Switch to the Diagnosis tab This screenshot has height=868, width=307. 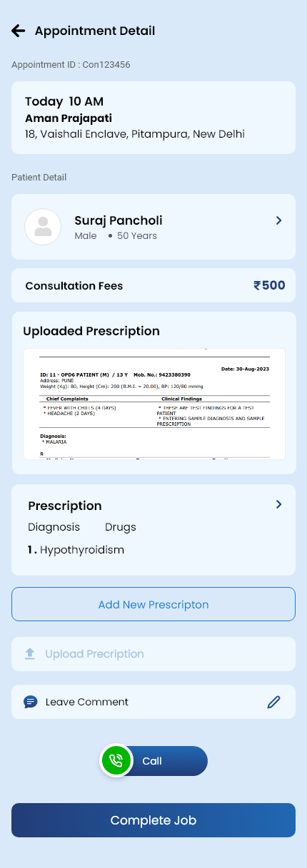point(54,528)
